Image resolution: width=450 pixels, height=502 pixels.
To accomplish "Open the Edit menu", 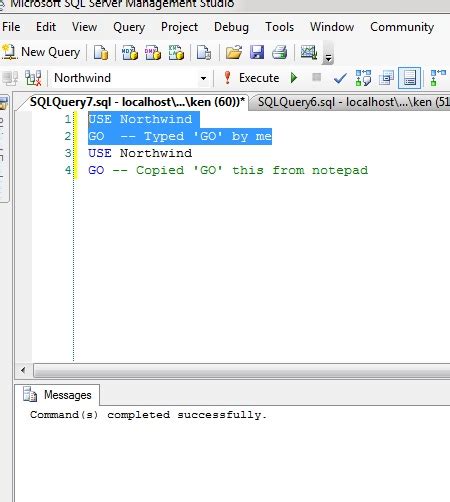I will [46, 27].
